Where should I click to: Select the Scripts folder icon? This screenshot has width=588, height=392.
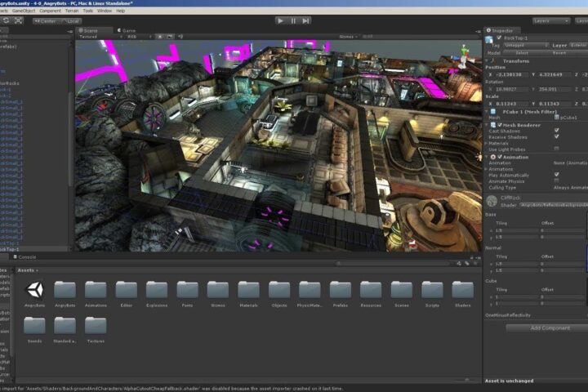(432, 290)
